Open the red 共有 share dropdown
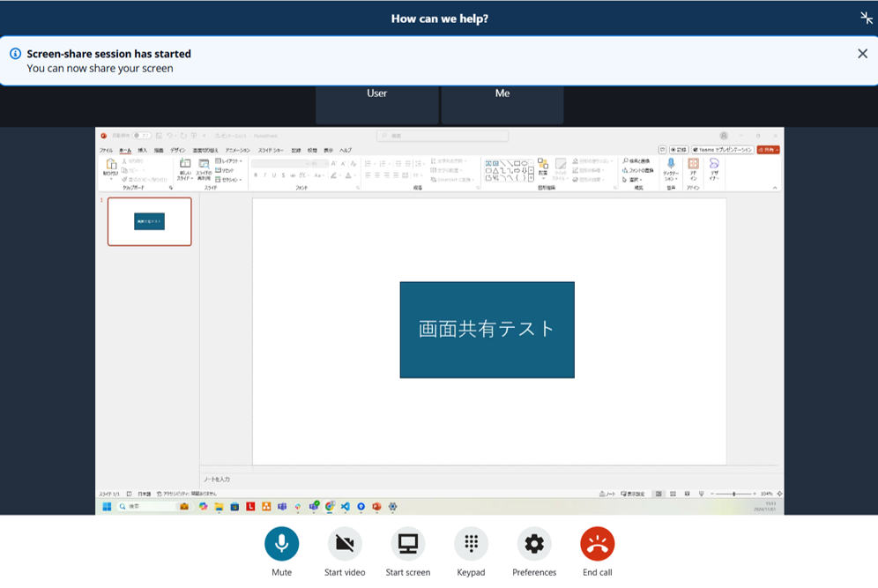Image resolution: width=878 pixels, height=588 pixels. pos(769,150)
